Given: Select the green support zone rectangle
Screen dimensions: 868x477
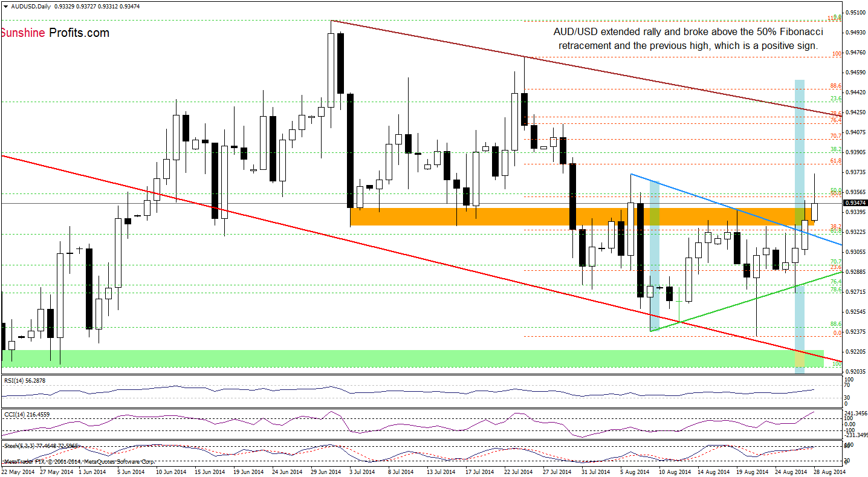Looking at the screenshot, I should click(412, 359).
